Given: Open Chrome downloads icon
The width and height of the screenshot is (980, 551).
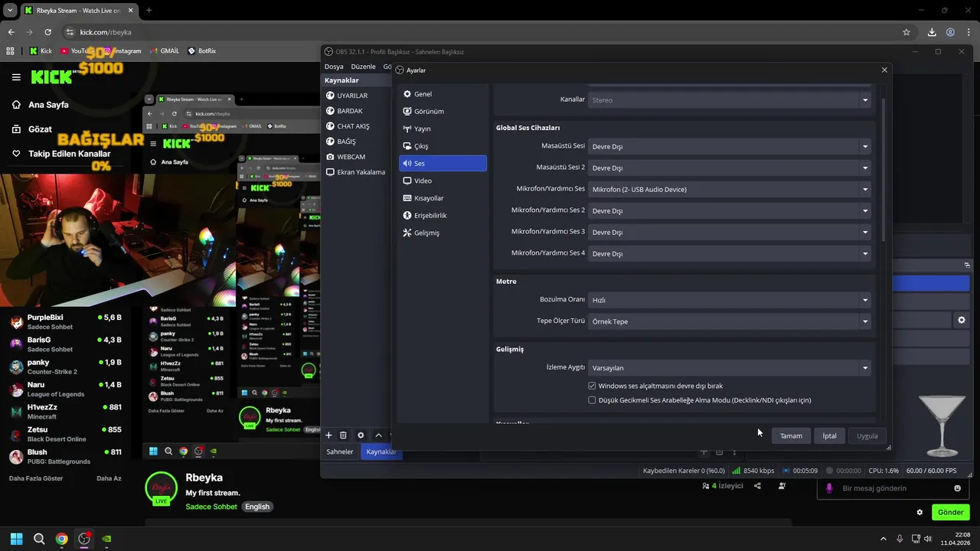Looking at the screenshot, I should 932,32.
